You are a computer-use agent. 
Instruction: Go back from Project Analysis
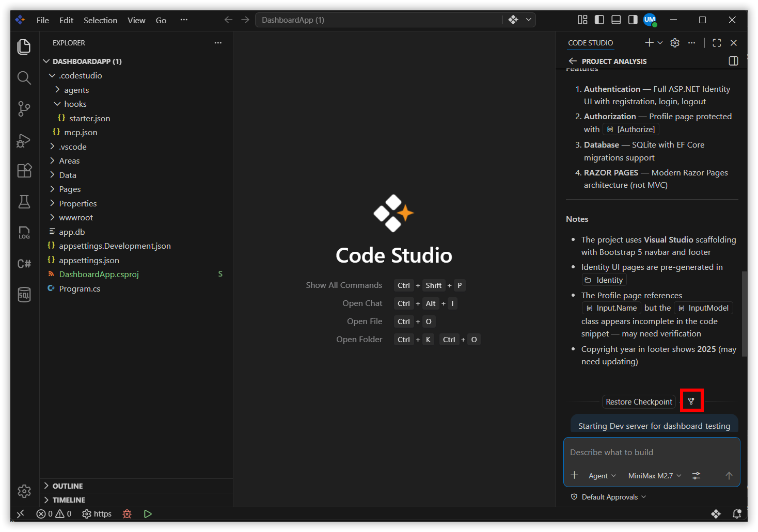click(573, 61)
